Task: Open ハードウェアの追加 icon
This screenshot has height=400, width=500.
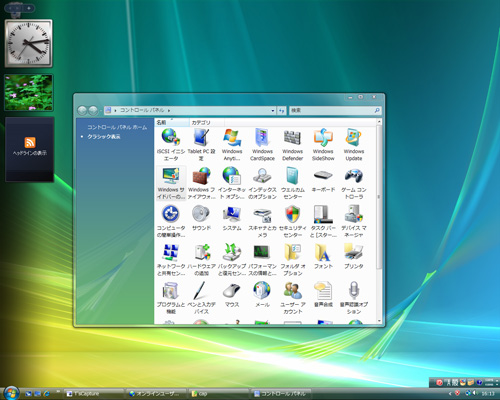Action: (201, 260)
